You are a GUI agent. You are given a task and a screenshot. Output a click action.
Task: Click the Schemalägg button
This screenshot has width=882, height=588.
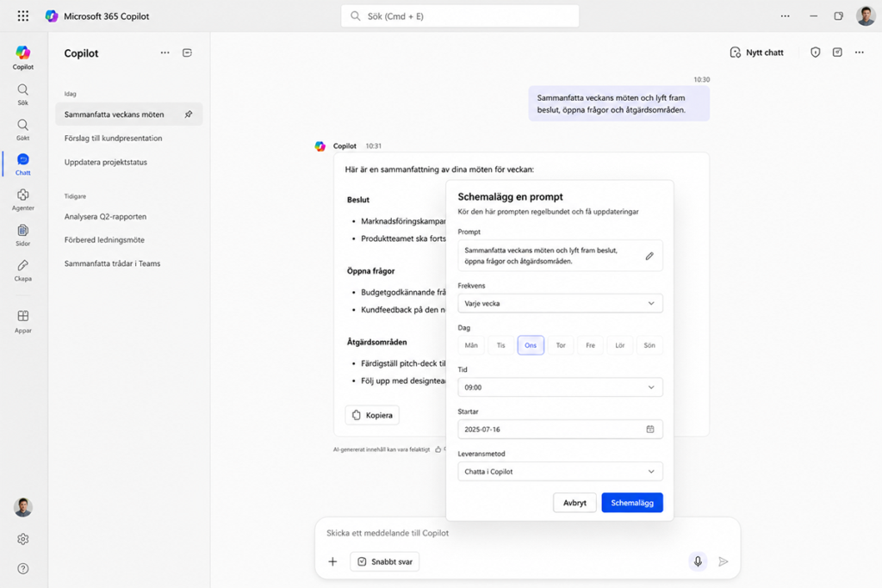[x=632, y=503]
